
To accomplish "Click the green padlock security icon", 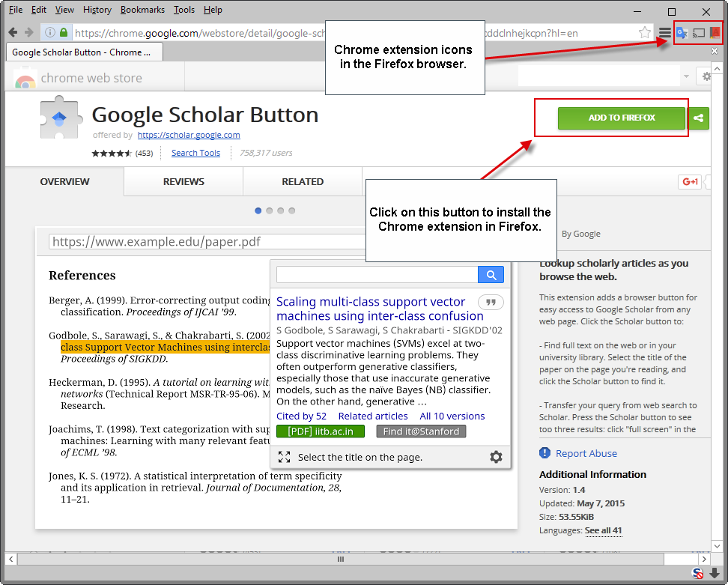I will 64,32.
